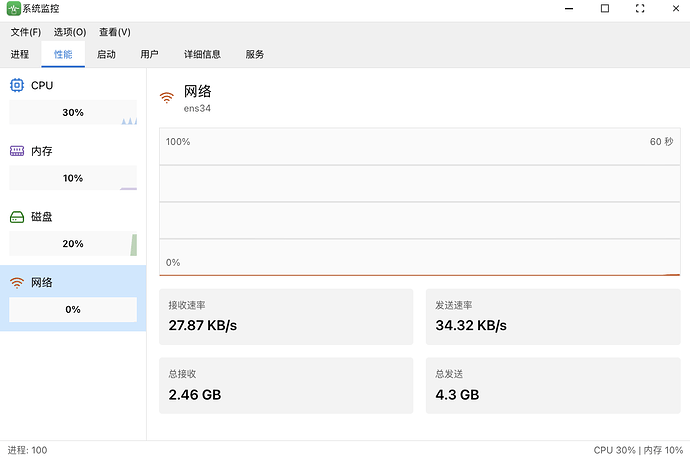Screen dimensions: 690x458
Task: Switch to the 进程 tab
Action: [x=20, y=54]
